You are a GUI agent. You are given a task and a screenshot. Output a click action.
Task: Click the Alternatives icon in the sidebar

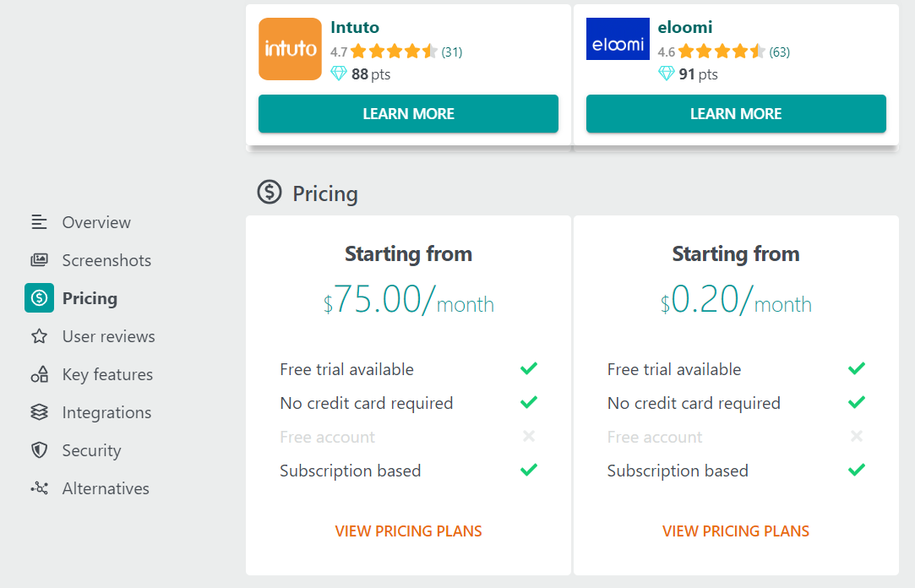[x=38, y=487]
